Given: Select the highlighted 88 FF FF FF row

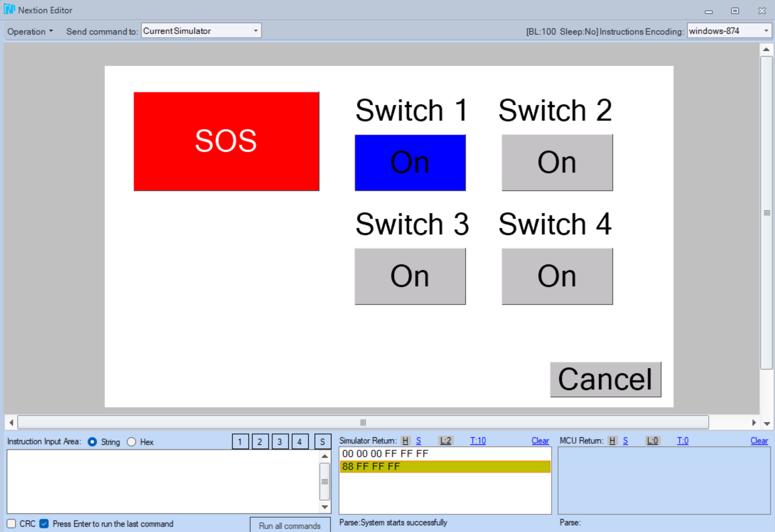Looking at the screenshot, I should [x=445, y=467].
